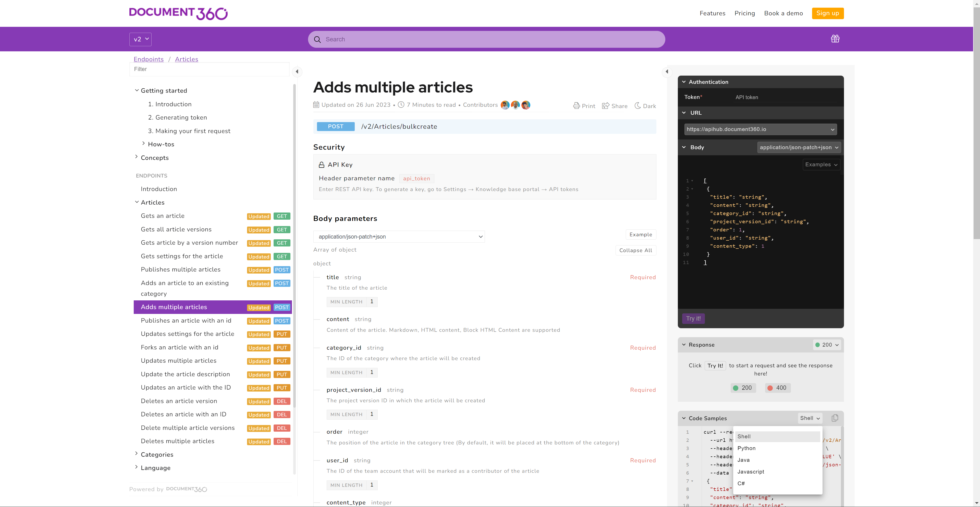The image size is (980, 507).
Task: Click the Print icon
Action: [x=576, y=106]
